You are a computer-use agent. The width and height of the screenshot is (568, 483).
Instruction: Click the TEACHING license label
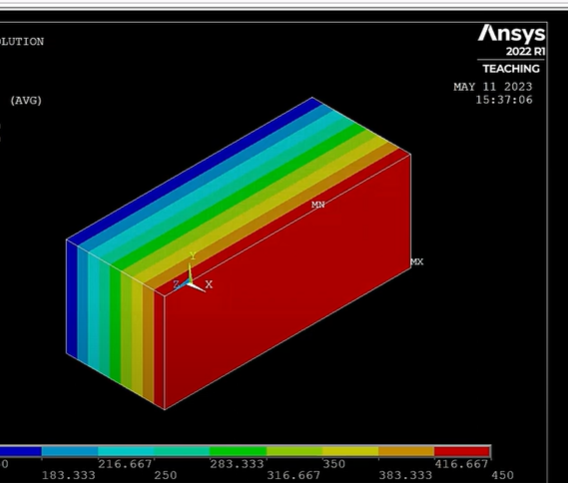click(x=511, y=69)
